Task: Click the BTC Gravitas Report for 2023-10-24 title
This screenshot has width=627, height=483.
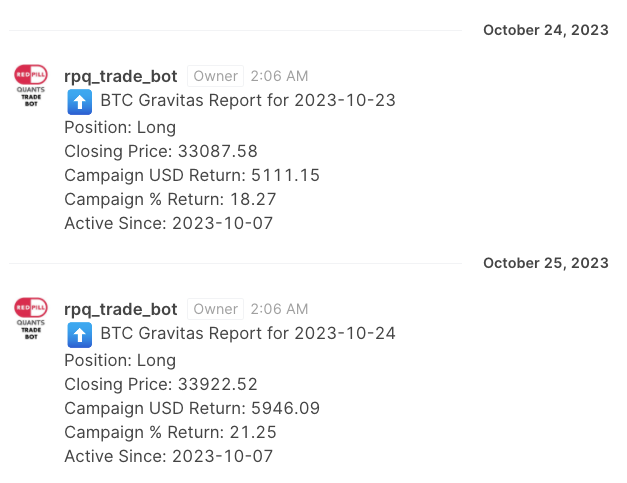Action: [x=248, y=334]
